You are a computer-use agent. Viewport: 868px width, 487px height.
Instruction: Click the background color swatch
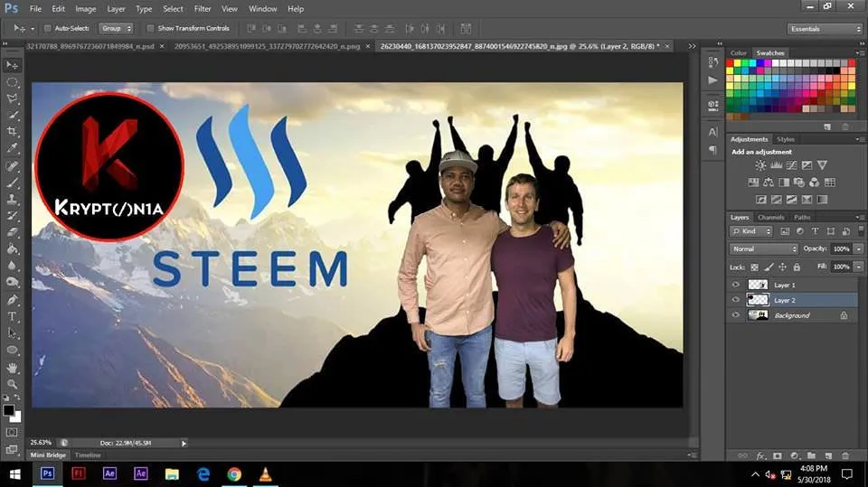click(16, 417)
